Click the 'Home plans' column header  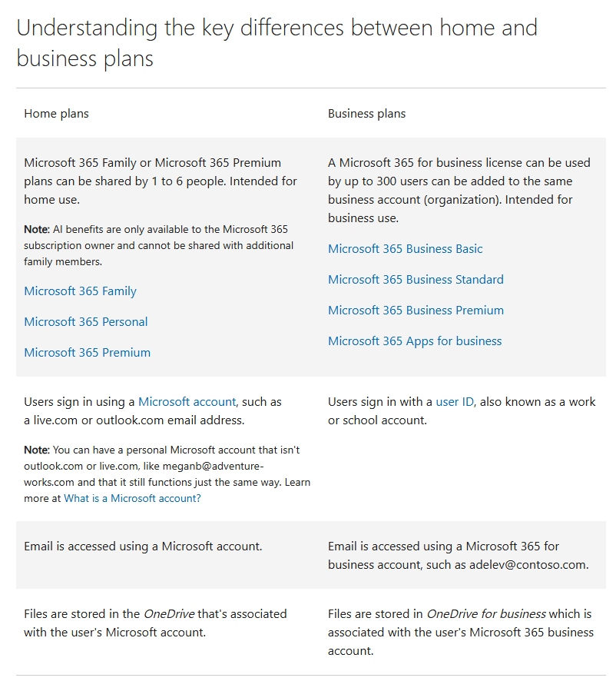point(56,114)
